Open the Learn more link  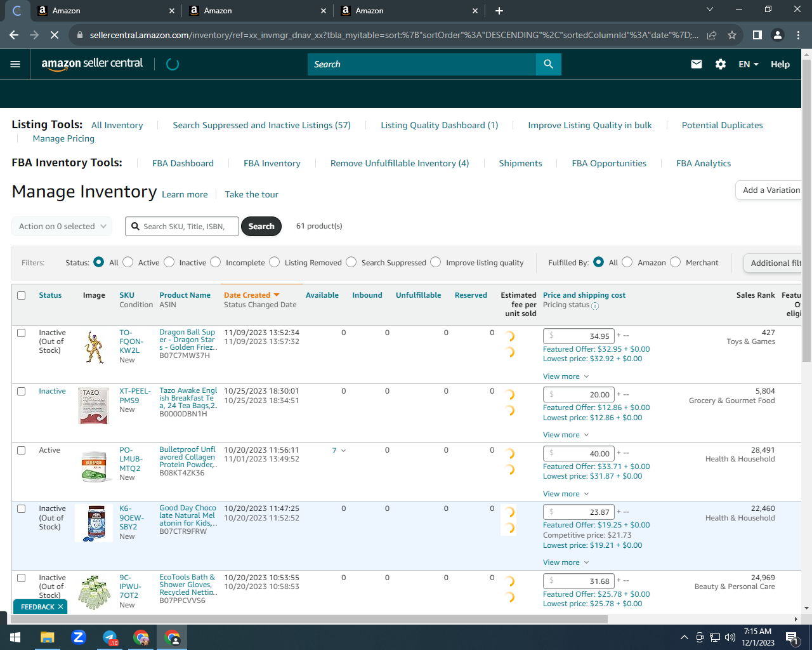coord(185,194)
